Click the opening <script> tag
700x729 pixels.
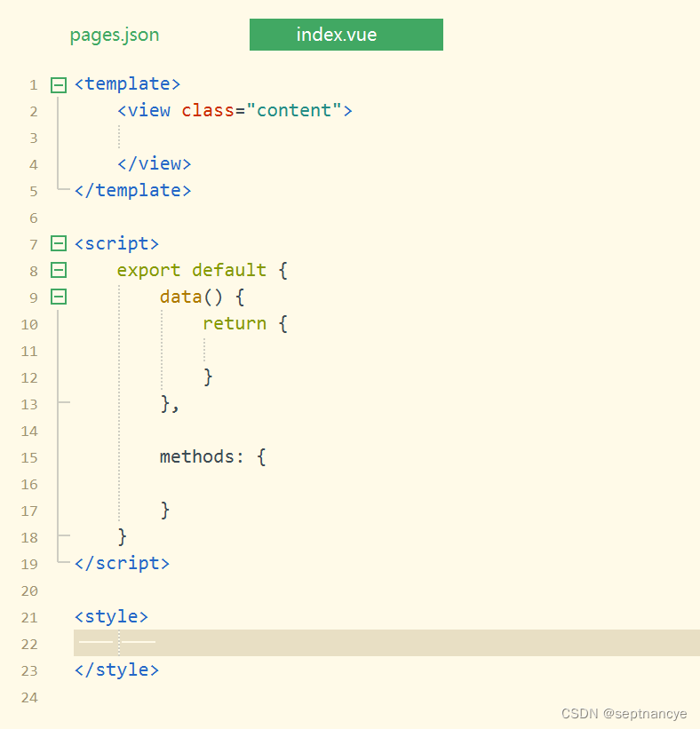point(116,243)
